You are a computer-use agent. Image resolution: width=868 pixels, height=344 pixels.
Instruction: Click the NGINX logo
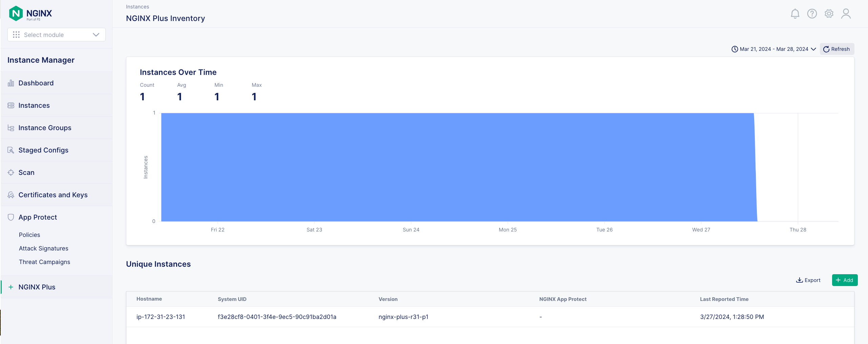point(30,14)
